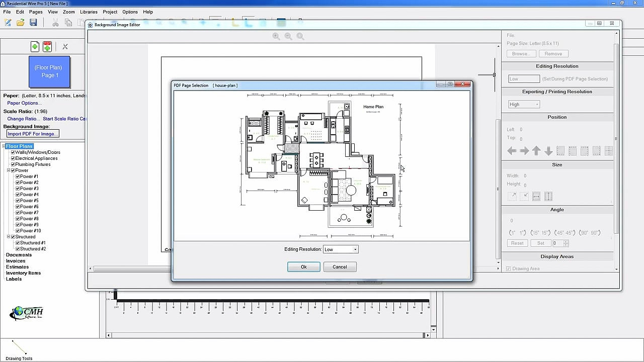
Task: Click the Add PDF page icon
Action: click(47, 47)
